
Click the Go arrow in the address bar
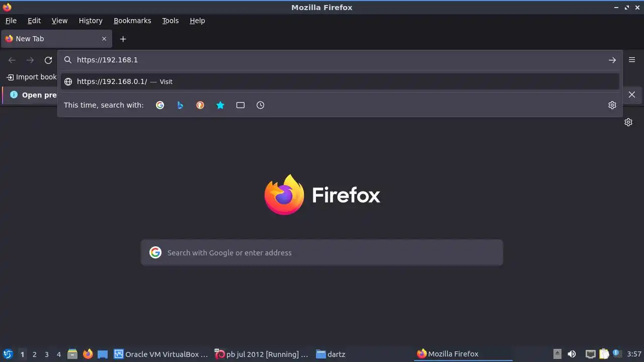[x=612, y=60]
